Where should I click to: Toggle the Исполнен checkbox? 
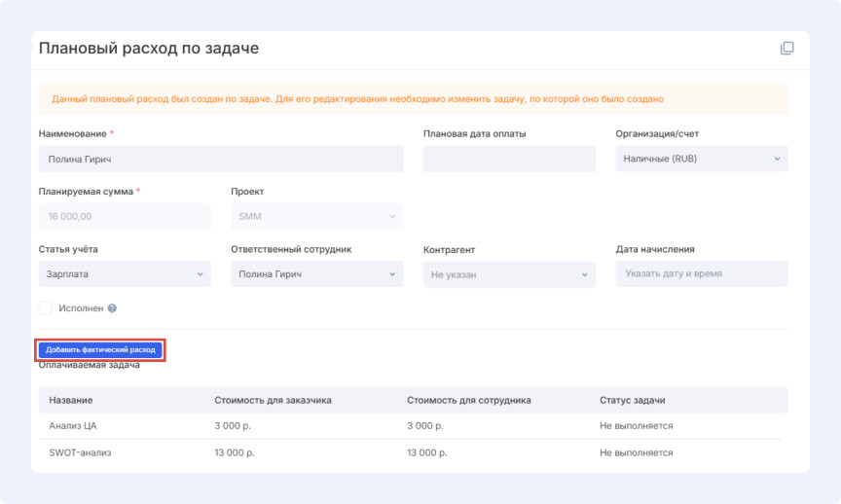[46, 308]
